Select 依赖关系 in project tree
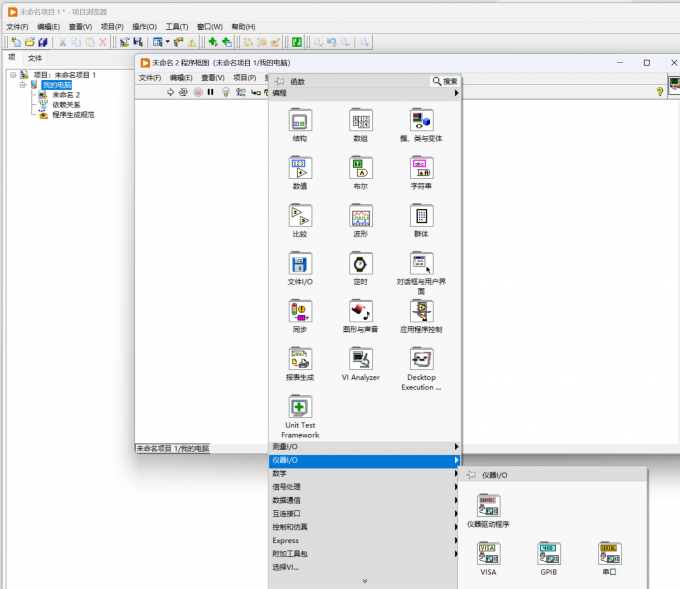 [x=66, y=105]
